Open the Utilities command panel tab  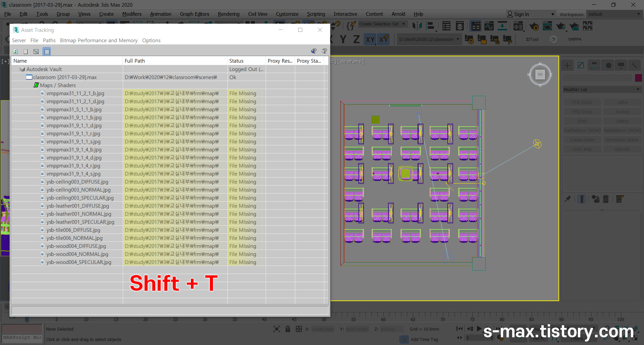634,65
